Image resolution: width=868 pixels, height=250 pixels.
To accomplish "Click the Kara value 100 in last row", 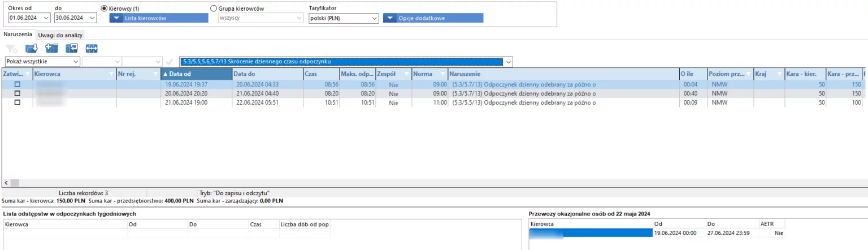I will tap(857, 103).
